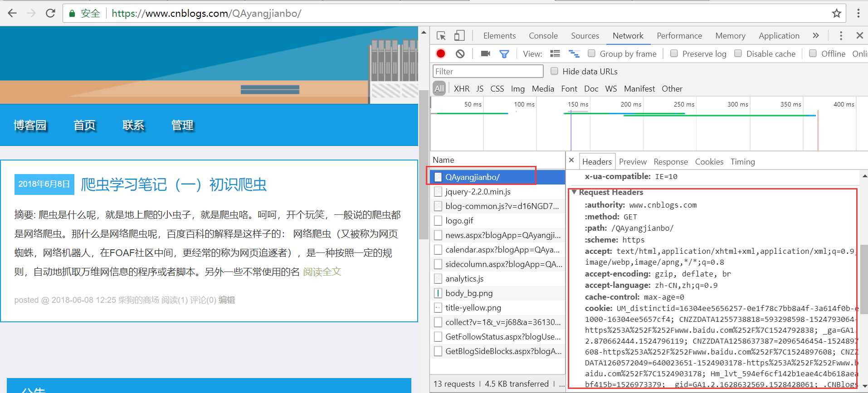Open the post title 爬虫学习笔记（一）初识爬虫
Screen dimensions: 868x393
[x=174, y=184]
